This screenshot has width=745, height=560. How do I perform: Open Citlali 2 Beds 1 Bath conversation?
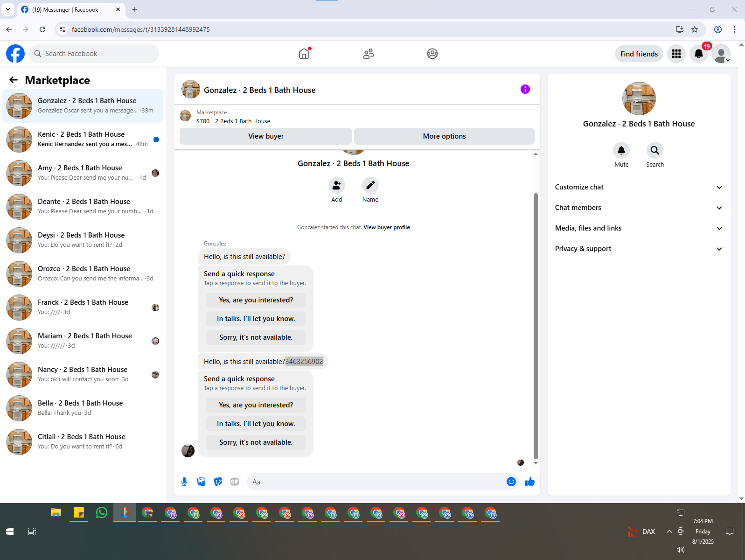[83, 442]
